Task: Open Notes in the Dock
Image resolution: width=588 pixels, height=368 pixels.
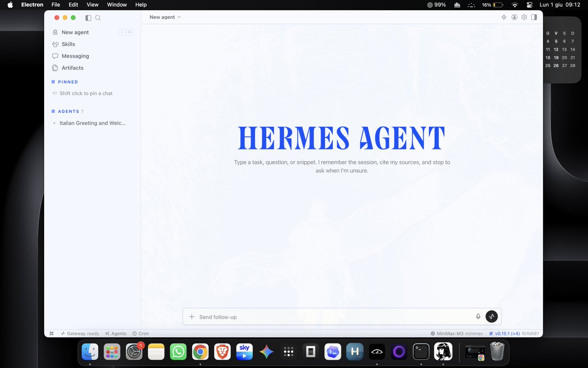Action: pos(156,351)
